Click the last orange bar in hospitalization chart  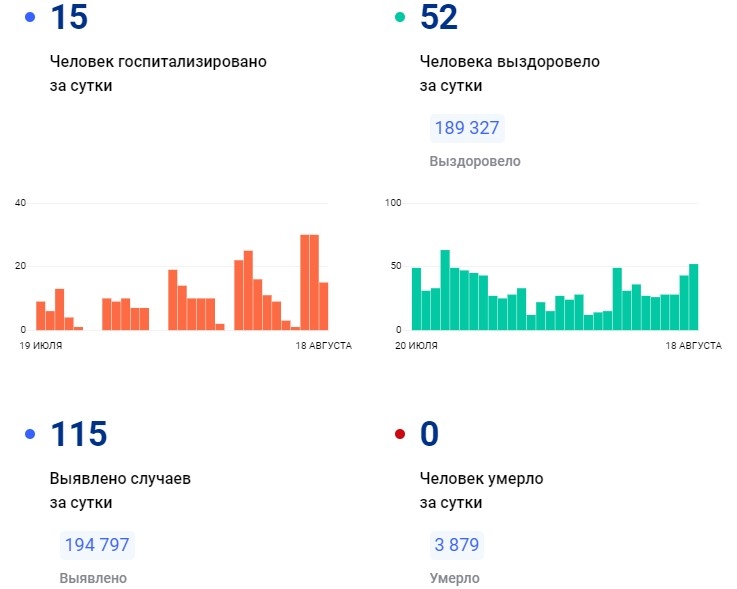click(x=324, y=305)
